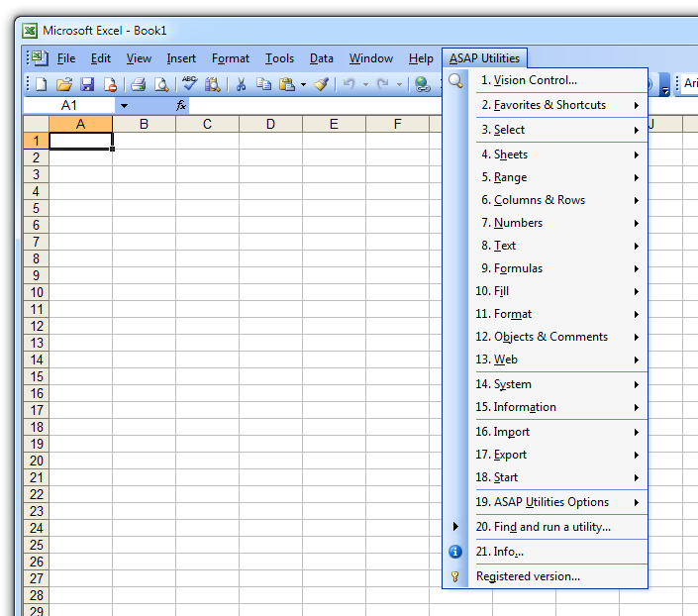This screenshot has width=698, height=616.
Task: Expand the Name Box dropdown arrow
Action: (124, 105)
